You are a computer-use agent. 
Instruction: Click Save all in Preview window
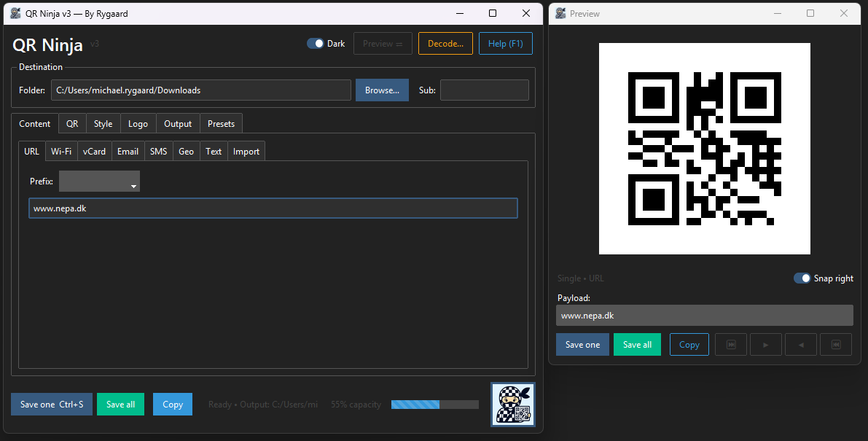[637, 344]
